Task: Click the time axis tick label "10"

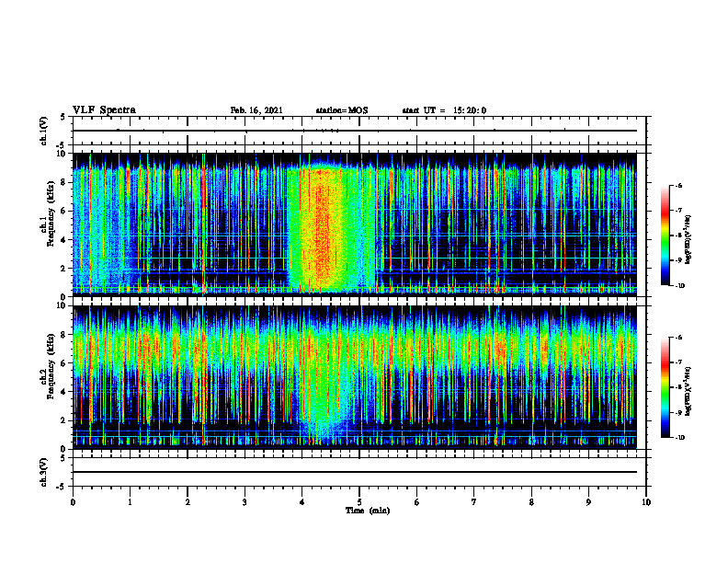Action: (x=646, y=502)
